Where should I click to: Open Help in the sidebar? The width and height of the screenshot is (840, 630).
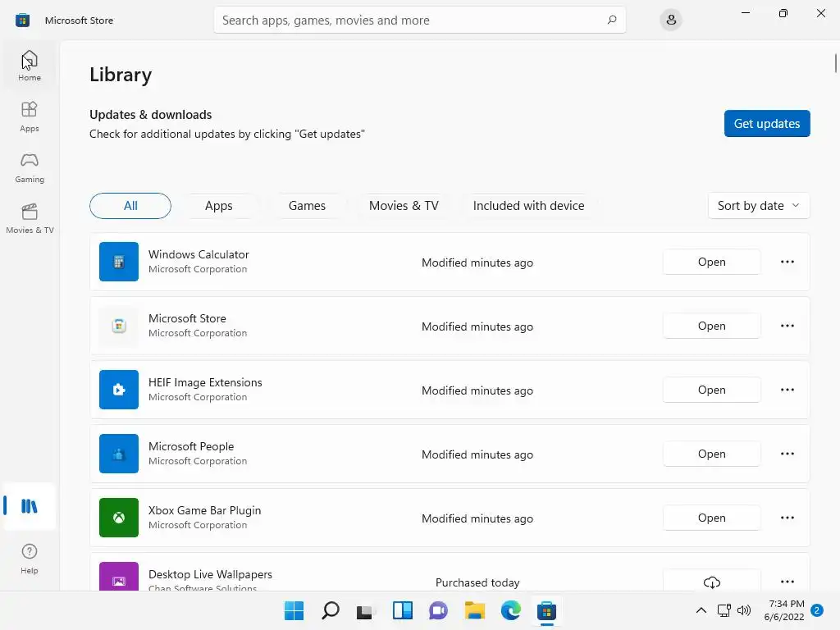[x=30, y=559]
